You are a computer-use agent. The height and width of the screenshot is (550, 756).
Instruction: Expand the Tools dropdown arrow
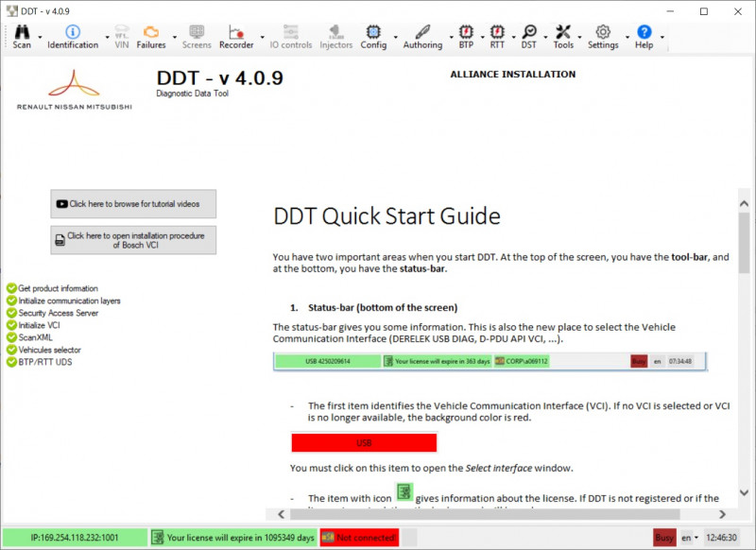pyautogui.click(x=579, y=37)
